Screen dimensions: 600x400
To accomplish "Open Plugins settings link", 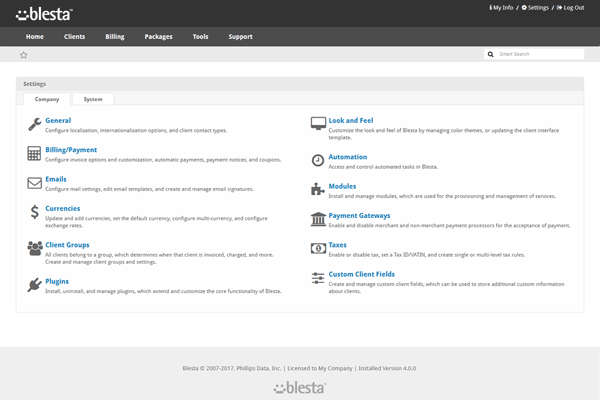I will [x=57, y=281].
